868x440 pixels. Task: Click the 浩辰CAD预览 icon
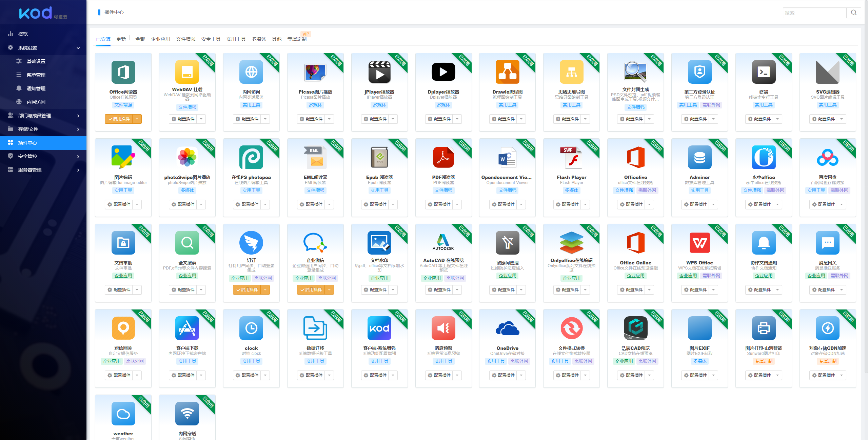(x=636, y=328)
